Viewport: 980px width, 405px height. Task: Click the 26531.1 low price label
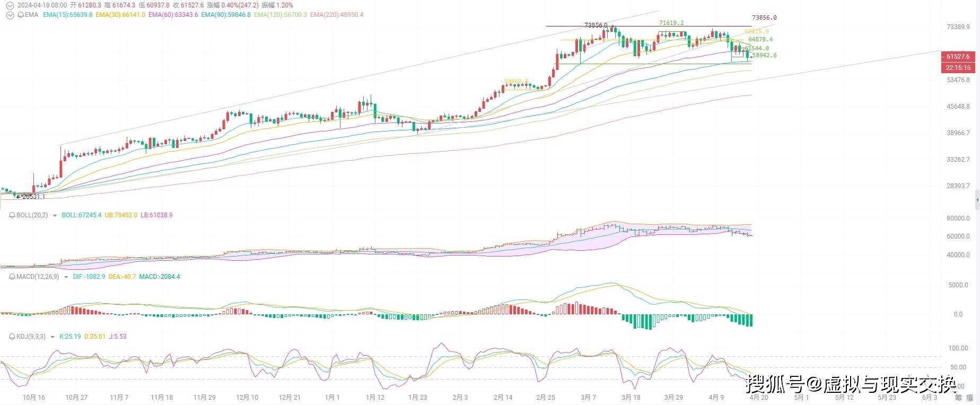point(33,197)
